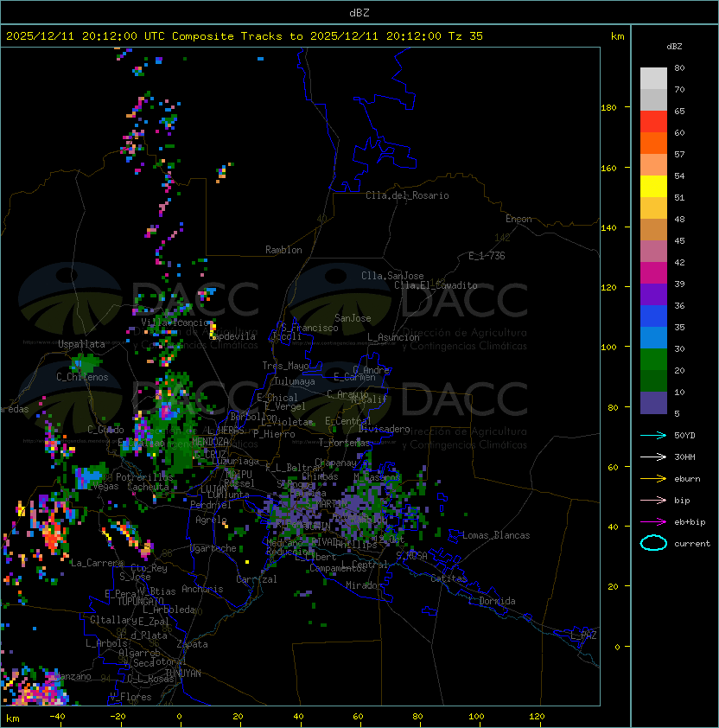719x728 pixels.
Task: Click the white 30HM arrow symbol
Action: pos(653,457)
